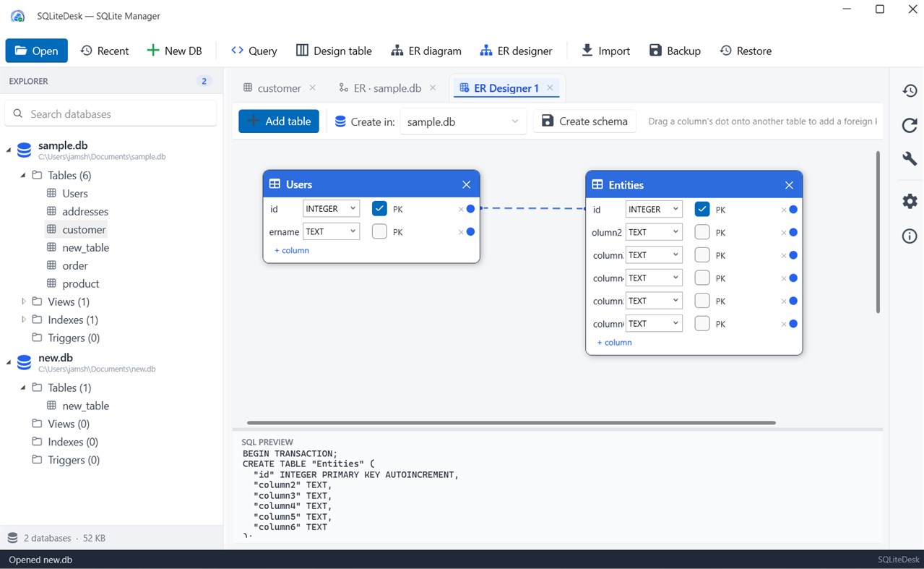Switch to the ER · sample.db tab
This screenshot has width=924, height=569.
pyautogui.click(x=387, y=88)
